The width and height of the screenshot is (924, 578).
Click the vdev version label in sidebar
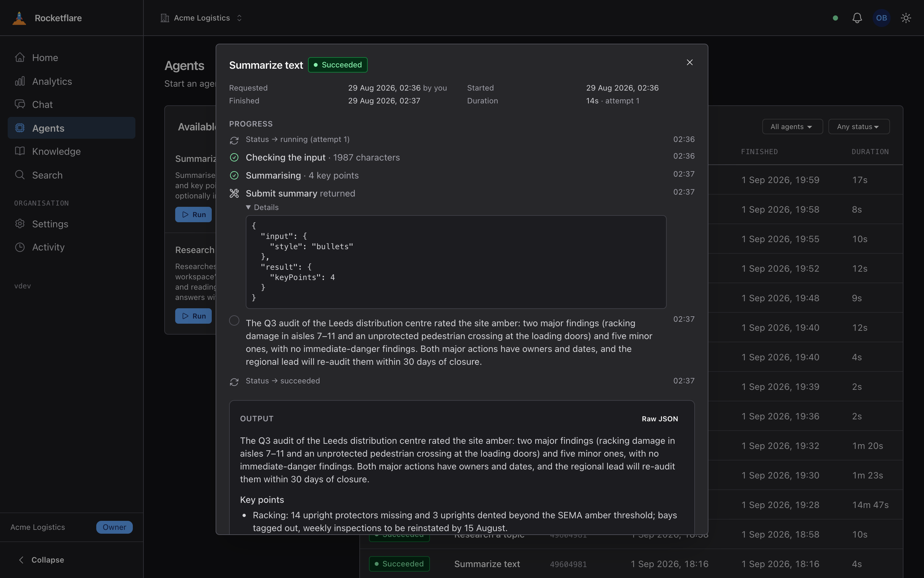(x=22, y=286)
